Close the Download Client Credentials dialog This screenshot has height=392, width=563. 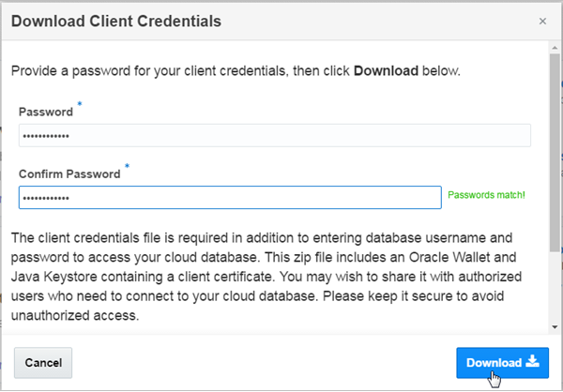(x=542, y=20)
